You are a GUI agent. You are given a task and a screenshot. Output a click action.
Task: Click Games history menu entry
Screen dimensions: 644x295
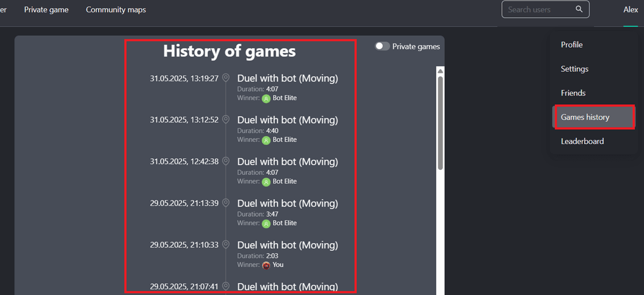point(585,117)
